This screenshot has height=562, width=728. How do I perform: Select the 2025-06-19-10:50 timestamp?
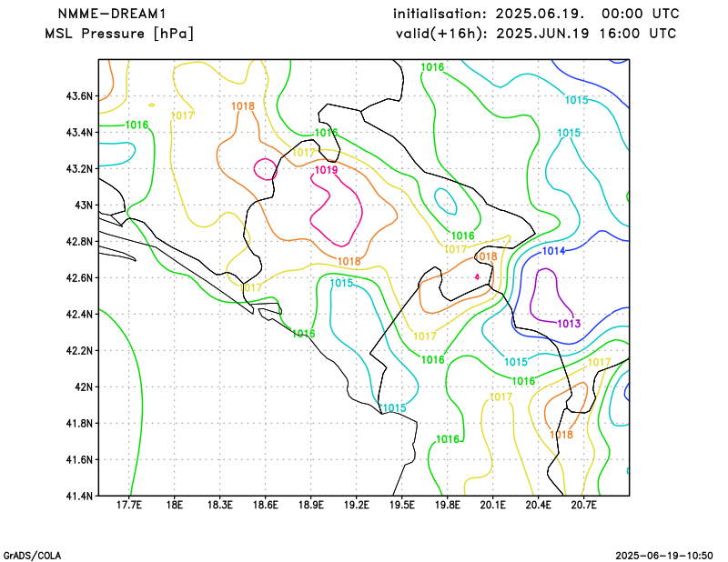point(664,556)
